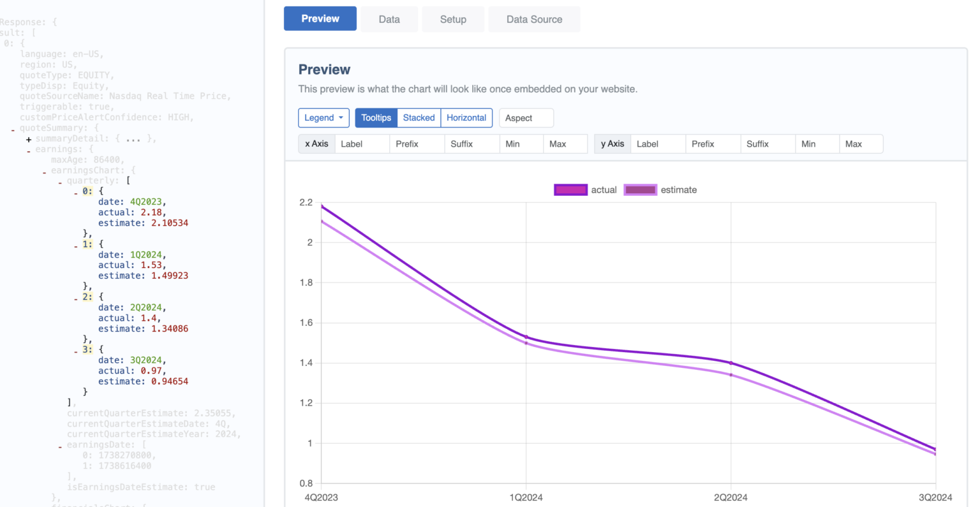The height and width of the screenshot is (507, 980).
Task: Click the 1Q2024 estimate data point
Action: tap(526, 343)
